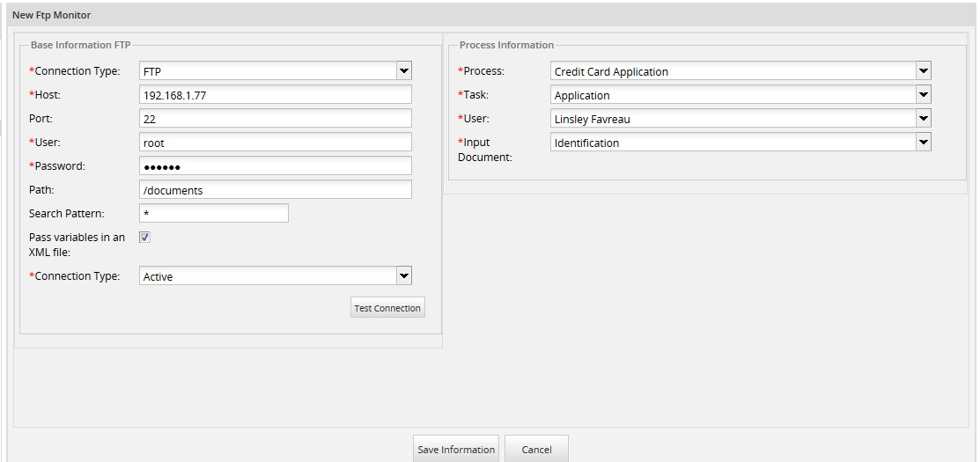Expand the Process dropdown
Image resolution: width=980 pixels, height=462 pixels.
(x=740, y=71)
